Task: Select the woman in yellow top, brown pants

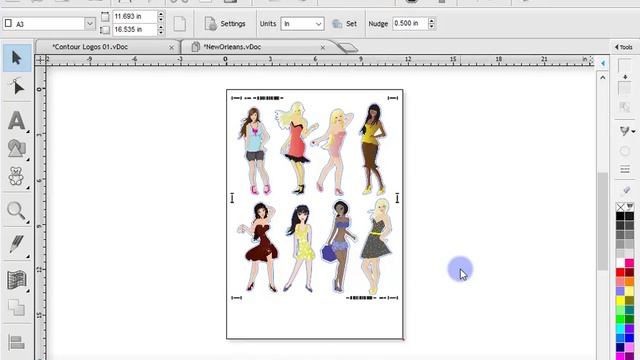Action: click(372, 149)
